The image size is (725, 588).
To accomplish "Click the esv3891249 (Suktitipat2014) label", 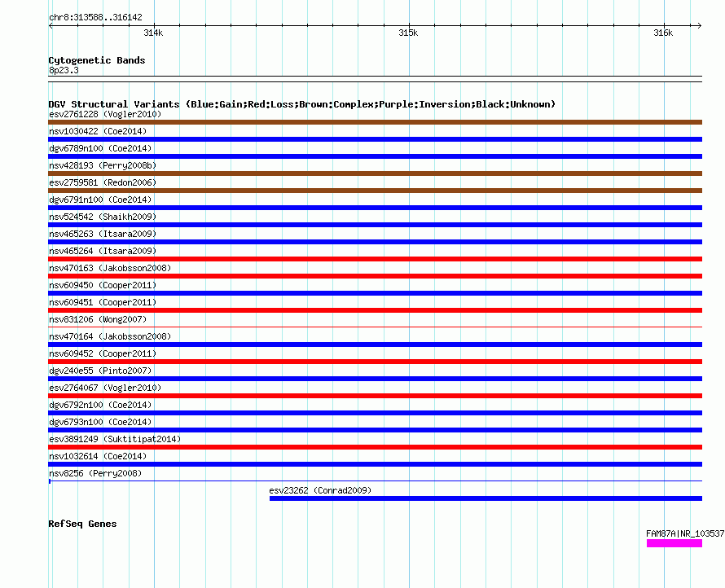I will coord(115,439).
